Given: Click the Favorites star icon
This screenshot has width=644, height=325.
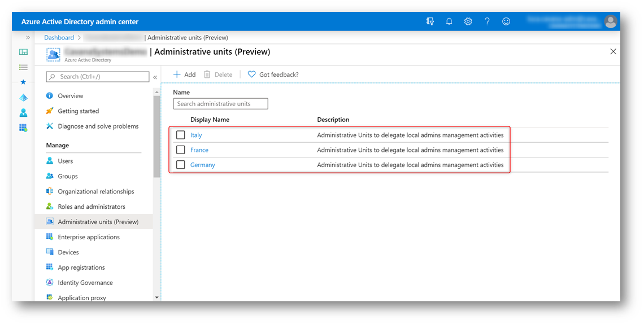Looking at the screenshot, I should [23, 82].
